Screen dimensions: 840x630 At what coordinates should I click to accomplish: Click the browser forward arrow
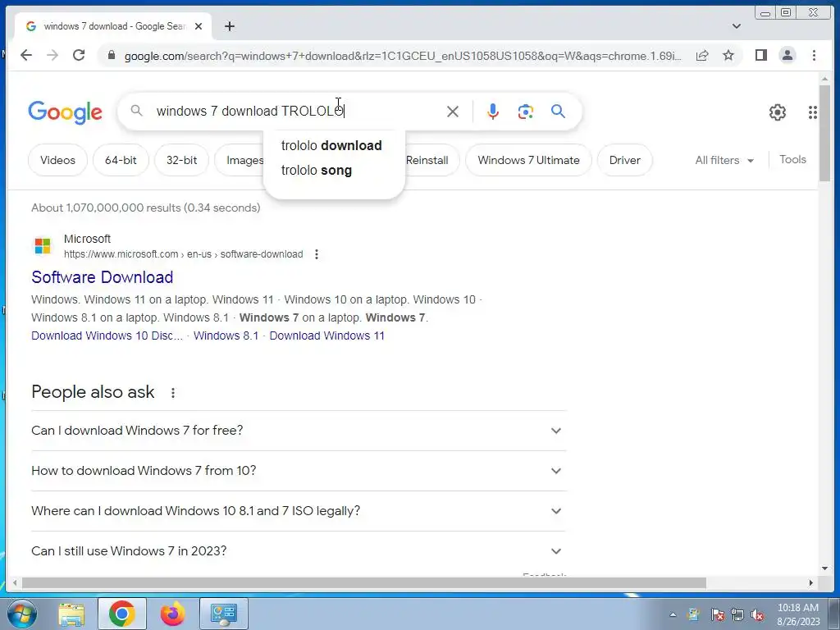pos(52,55)
